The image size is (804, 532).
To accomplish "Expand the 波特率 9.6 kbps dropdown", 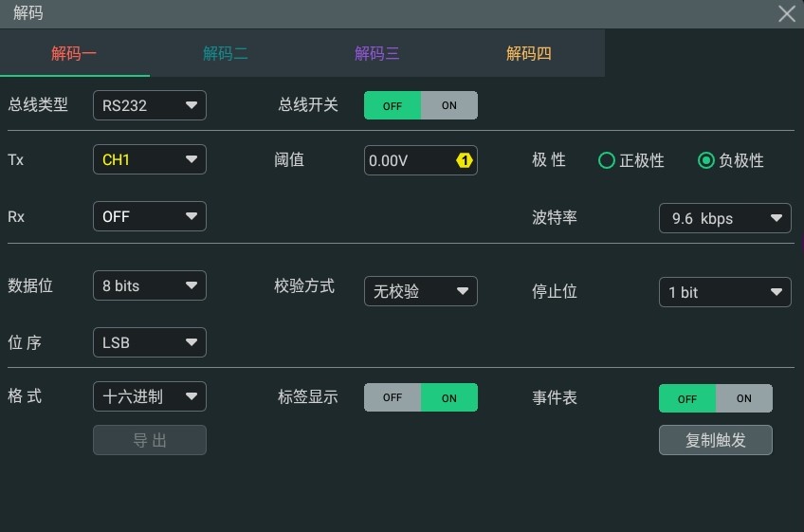I will [725, 218].
